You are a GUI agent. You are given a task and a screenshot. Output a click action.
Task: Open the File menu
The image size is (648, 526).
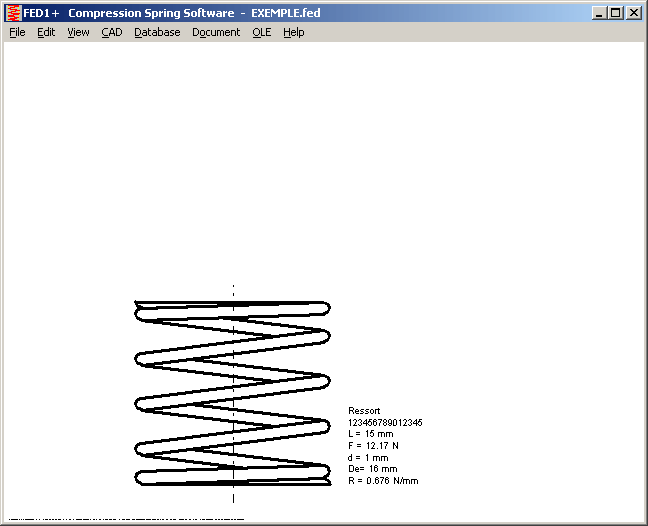(x=17, y=32)
